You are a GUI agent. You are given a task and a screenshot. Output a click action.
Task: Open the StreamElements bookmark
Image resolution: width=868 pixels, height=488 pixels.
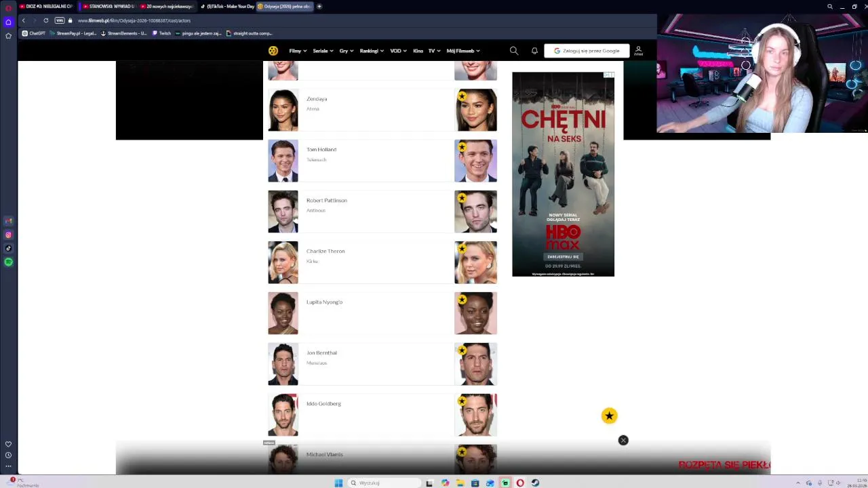click(x=123, y=33)
